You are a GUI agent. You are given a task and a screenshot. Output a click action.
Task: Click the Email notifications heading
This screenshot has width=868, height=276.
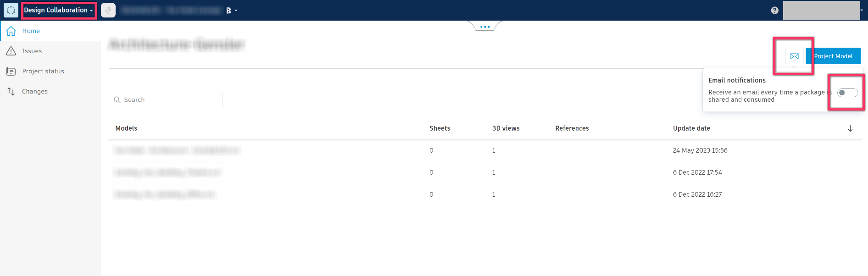[737, 80]
